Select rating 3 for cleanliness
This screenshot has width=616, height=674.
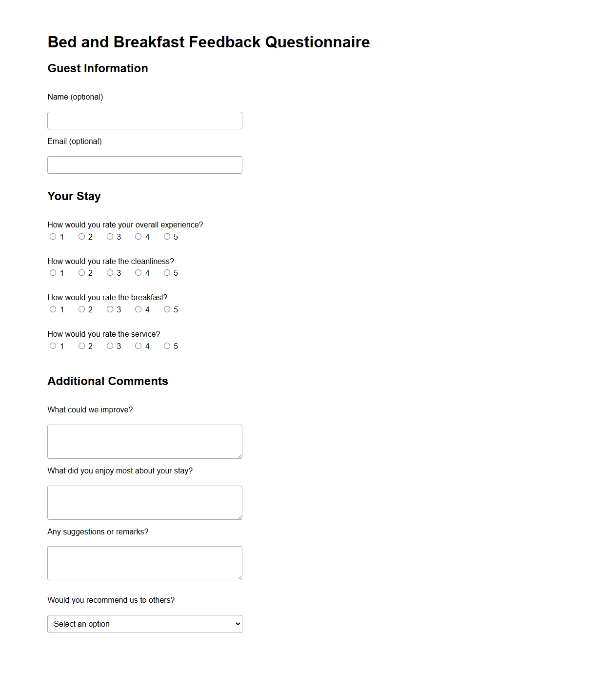(x=110, y=273)
